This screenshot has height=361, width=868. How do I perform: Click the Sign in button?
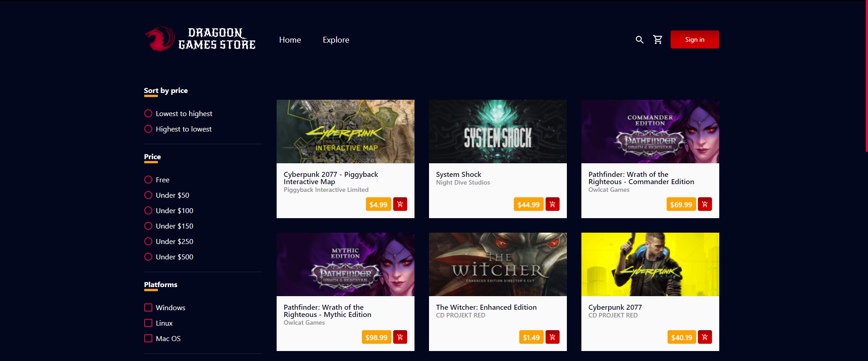pyautogui.click(x=695, y=39)
